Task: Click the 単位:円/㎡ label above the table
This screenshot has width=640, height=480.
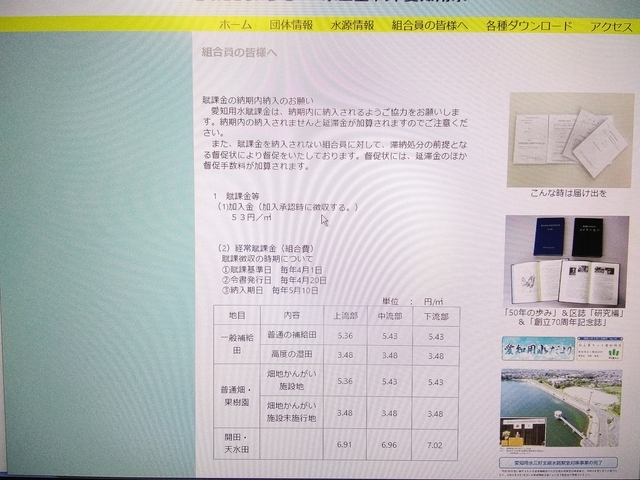Action: (412, 302)
